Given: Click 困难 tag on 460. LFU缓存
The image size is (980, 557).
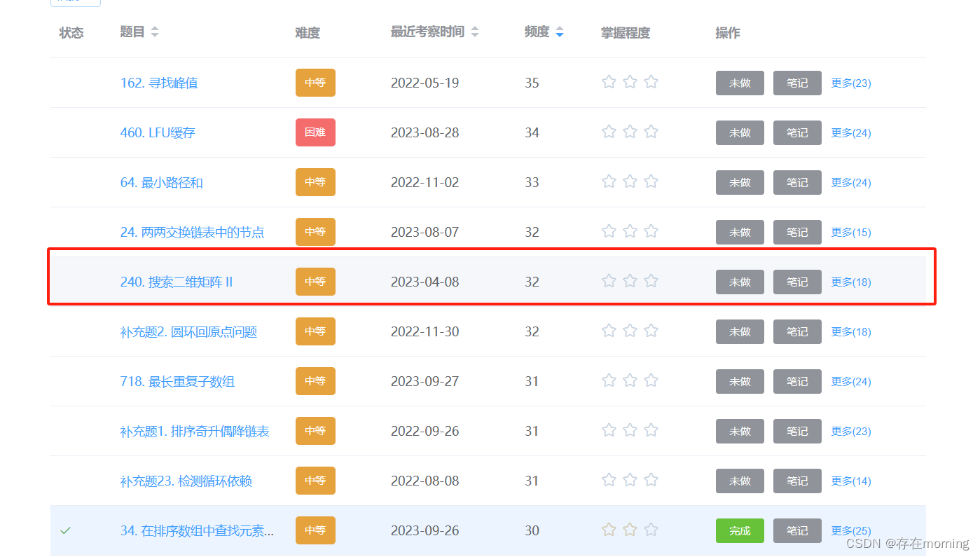Looking at the screenshot, I should 315,132.
